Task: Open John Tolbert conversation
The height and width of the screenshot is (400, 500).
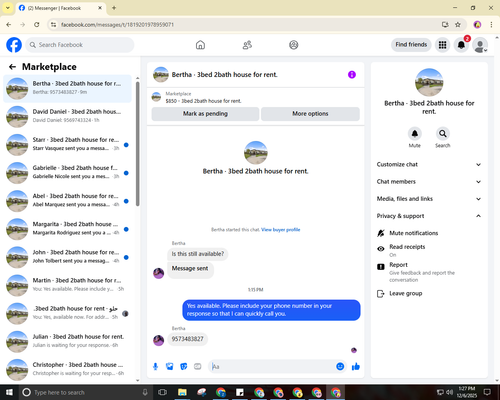Action: (68, 257)
